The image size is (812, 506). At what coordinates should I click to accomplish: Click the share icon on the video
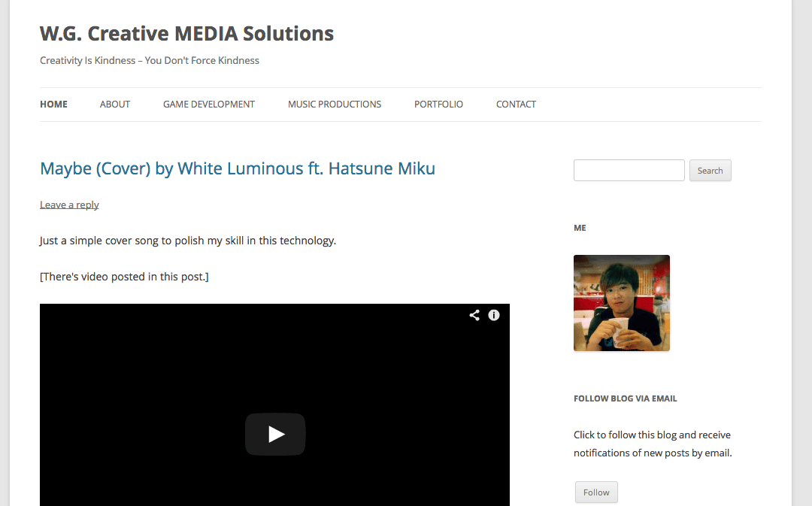[x=474, y=315]
